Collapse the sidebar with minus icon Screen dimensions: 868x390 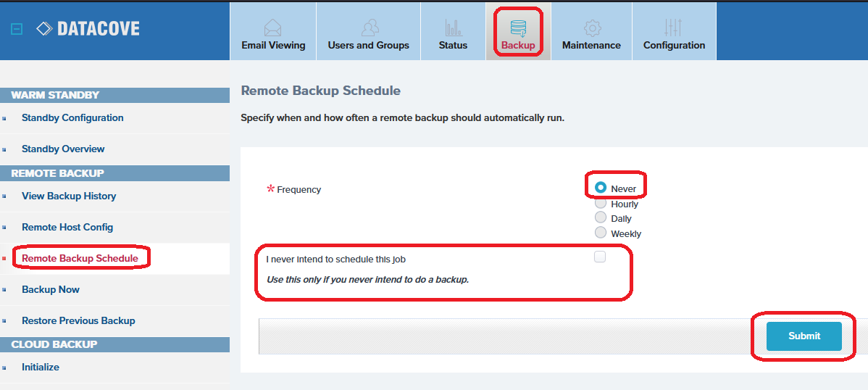pyautogui.click(x=17, y=29)
